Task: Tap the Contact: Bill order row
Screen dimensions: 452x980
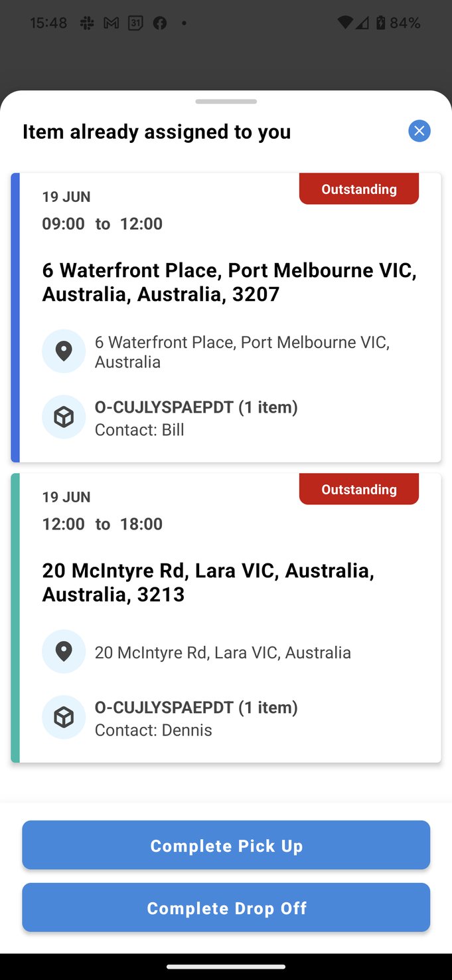Action: [196, 418]
